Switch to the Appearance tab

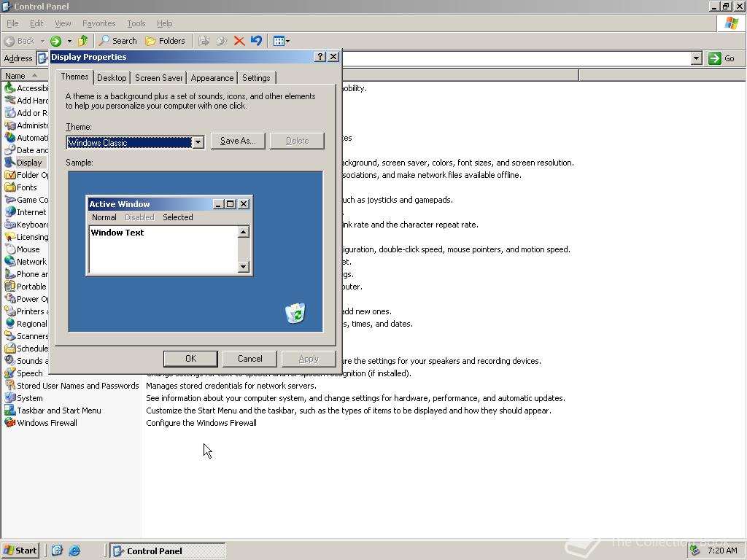tap(212, 78)
